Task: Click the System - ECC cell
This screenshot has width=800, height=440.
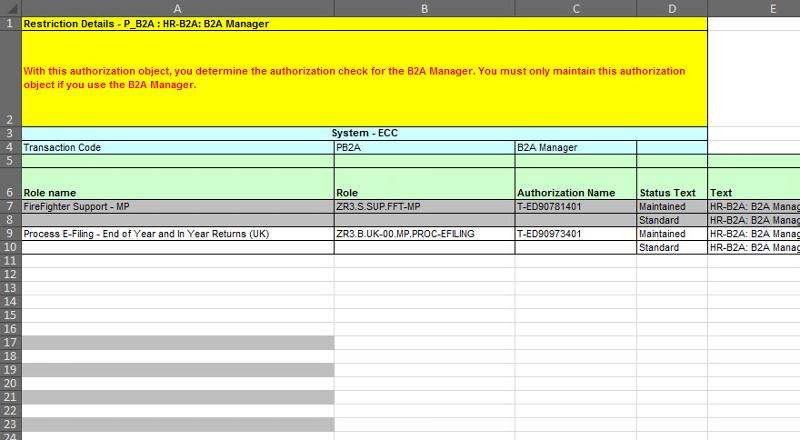Action: (364, 133)
